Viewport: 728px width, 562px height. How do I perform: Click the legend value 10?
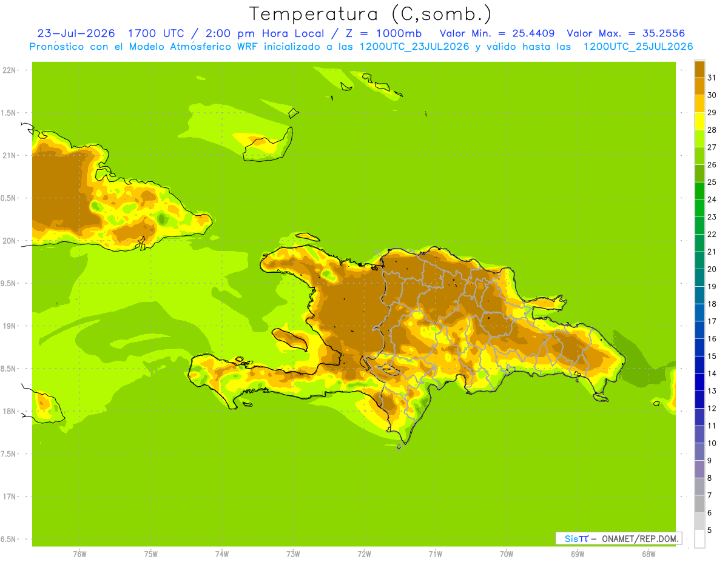point(712,443)
